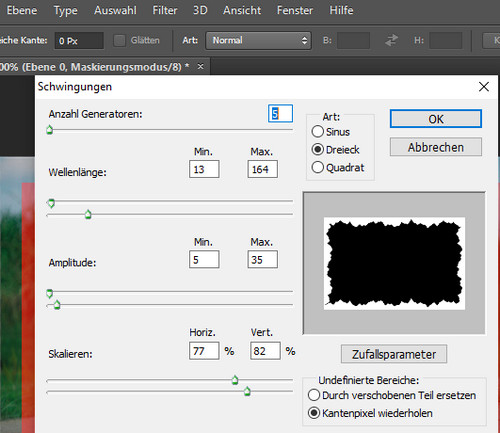The height and width of the screenshot is (433, 500).
Task: Click the Zufallsparameter button
Action: pyautogui.click(x=394, y=354)
